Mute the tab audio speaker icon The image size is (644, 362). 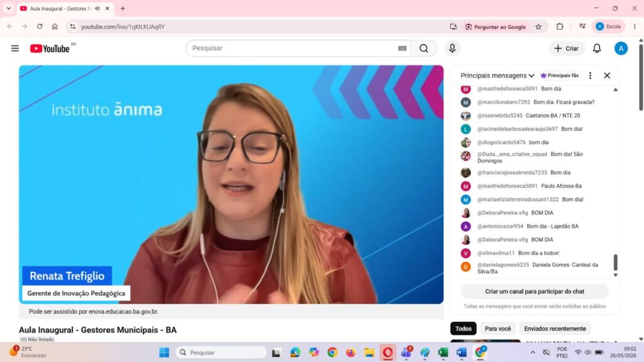tap(97, 8)
